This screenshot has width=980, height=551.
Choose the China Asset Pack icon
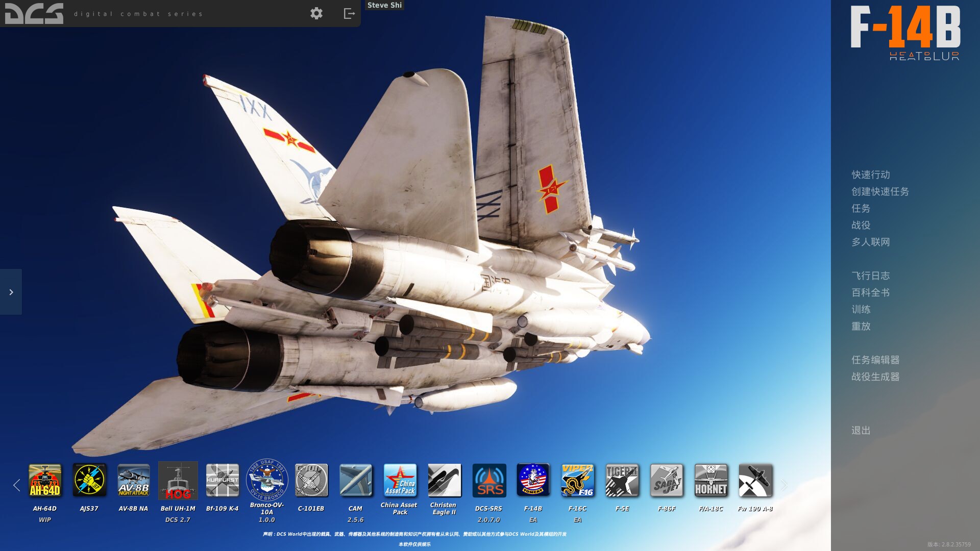click(x=400, y=480)
